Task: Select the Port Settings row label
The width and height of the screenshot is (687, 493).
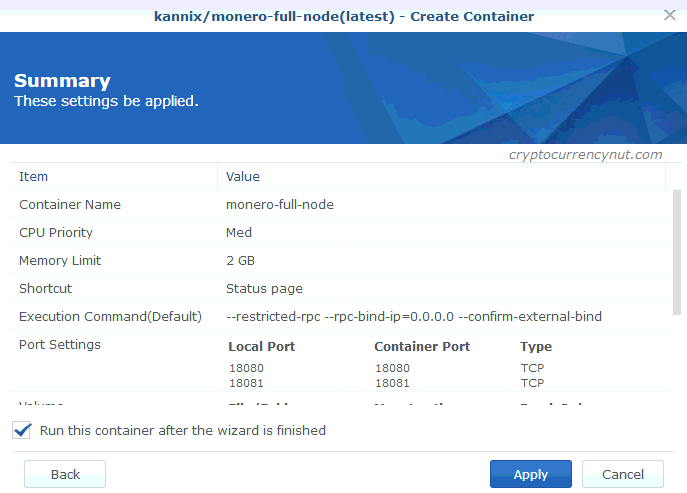Action: pyautogui.click(x=60, y=345)
